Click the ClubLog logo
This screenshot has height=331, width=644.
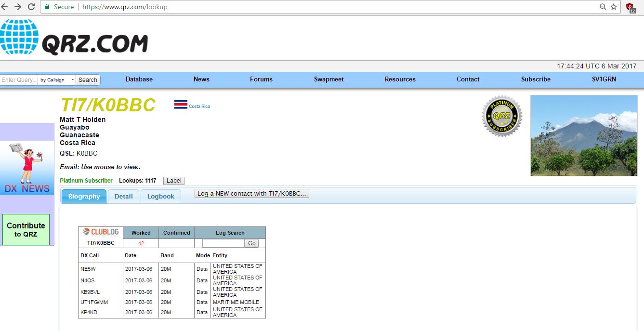coord(101,232)
